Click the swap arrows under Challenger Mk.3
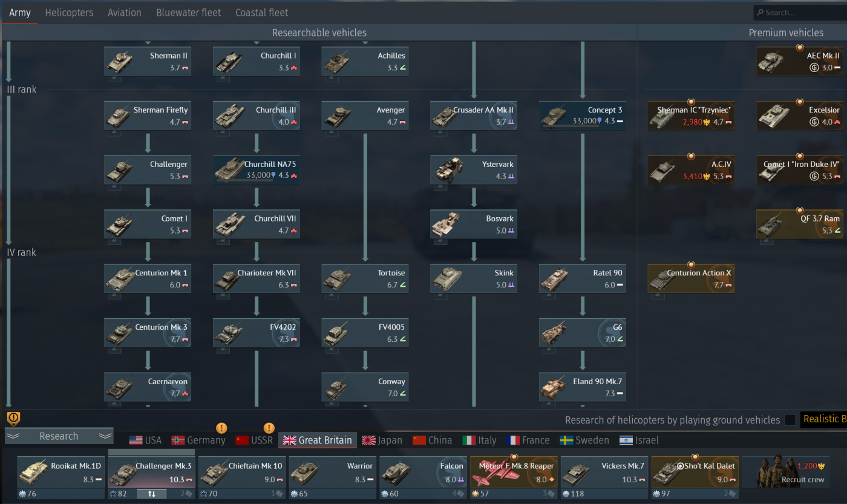The image size is (847, 504). 152,494
